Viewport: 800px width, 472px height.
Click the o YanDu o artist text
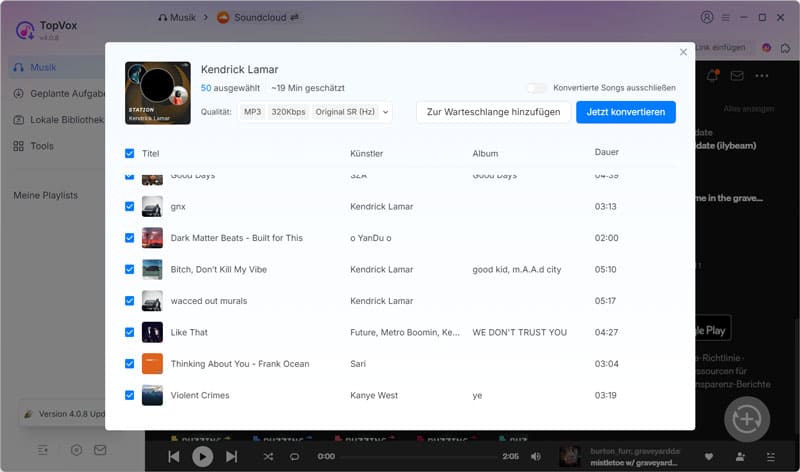371,238
